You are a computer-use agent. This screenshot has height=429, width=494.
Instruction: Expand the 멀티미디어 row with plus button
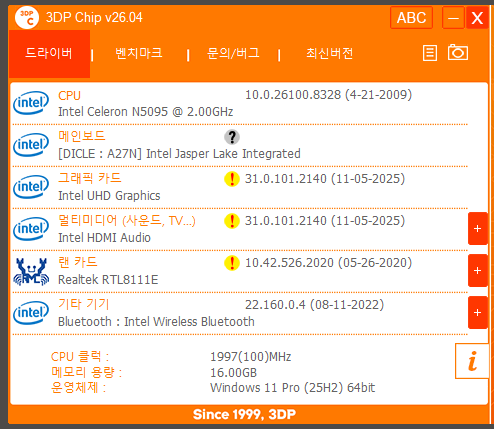click(x=478, y=229)
